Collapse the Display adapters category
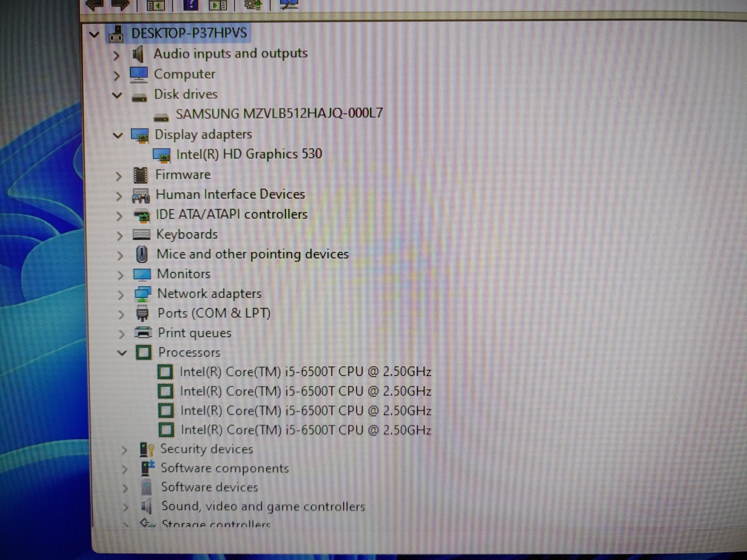This screenshot has height=560, width=747. (x=118, y=135)
